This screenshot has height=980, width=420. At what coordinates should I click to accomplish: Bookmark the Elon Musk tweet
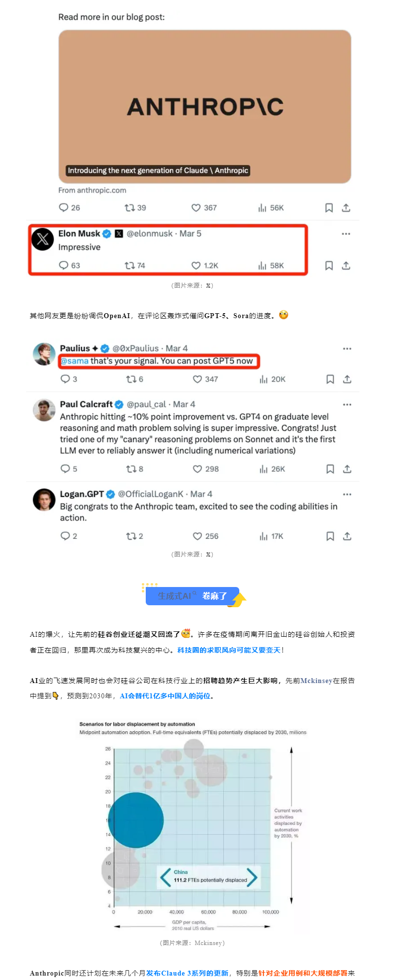[x=329, y=265]
